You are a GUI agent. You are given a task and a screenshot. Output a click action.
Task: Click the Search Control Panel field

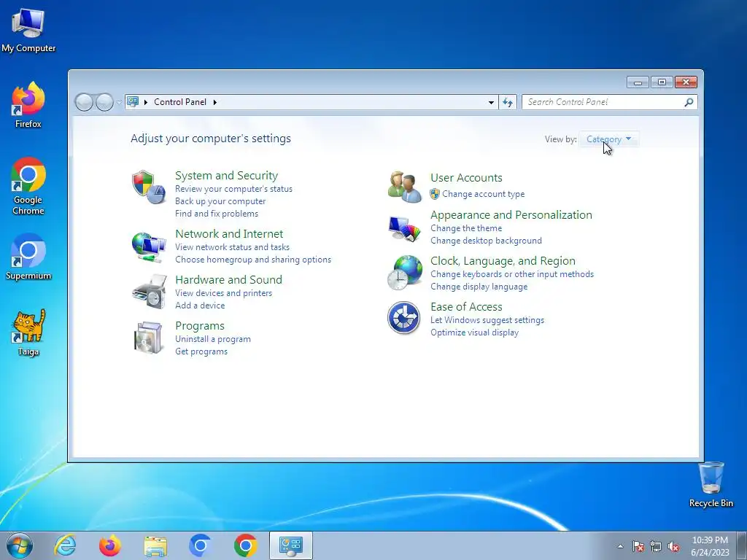(609, 102)
